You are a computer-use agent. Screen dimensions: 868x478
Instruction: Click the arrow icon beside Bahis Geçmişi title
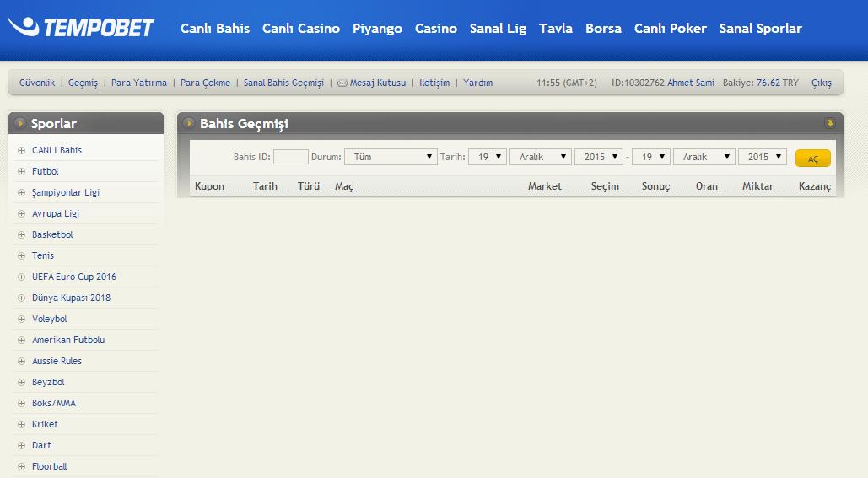click(x=188, y=124)
